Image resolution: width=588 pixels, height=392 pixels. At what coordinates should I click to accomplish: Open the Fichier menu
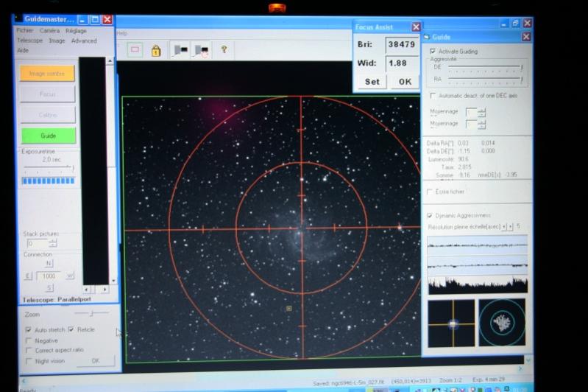coord(25,30)
